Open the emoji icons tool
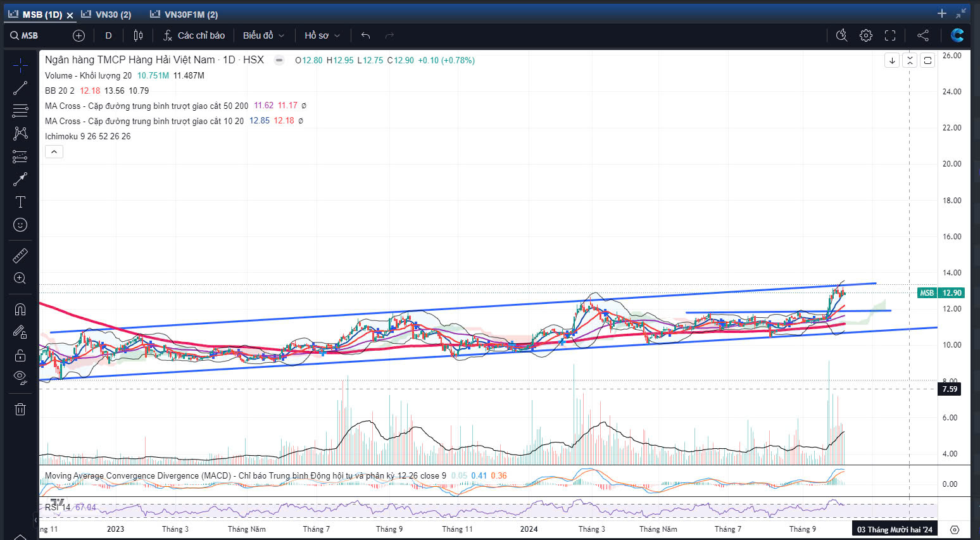Image resolution: width=980 pixels, height=540 pixels. pos(20,225)
